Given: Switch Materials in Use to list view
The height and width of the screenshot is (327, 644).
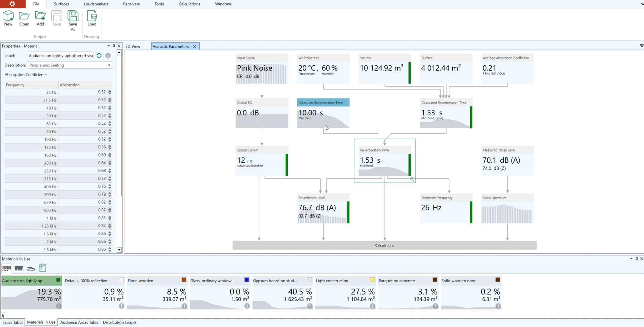Looking at the screenshot, I should tap(19, 268).
